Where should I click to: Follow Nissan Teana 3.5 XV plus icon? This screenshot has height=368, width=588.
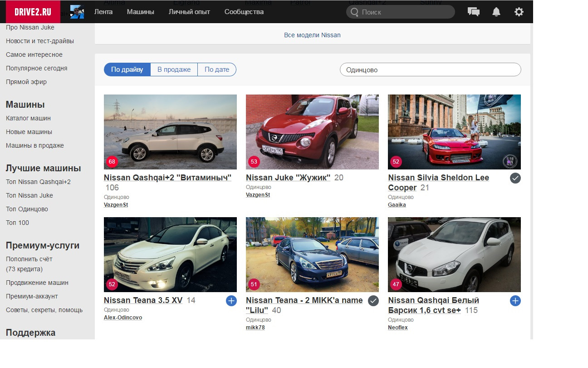coord(231,301)
